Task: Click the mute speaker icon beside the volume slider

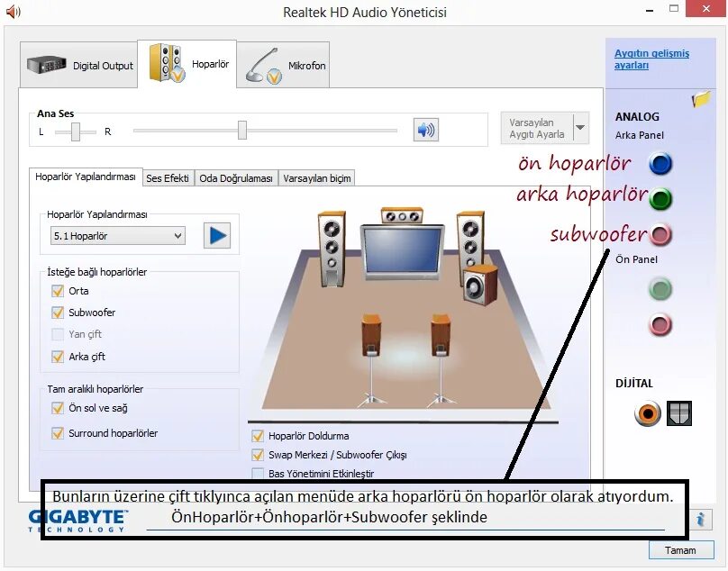Action: (x=426, y=130)
